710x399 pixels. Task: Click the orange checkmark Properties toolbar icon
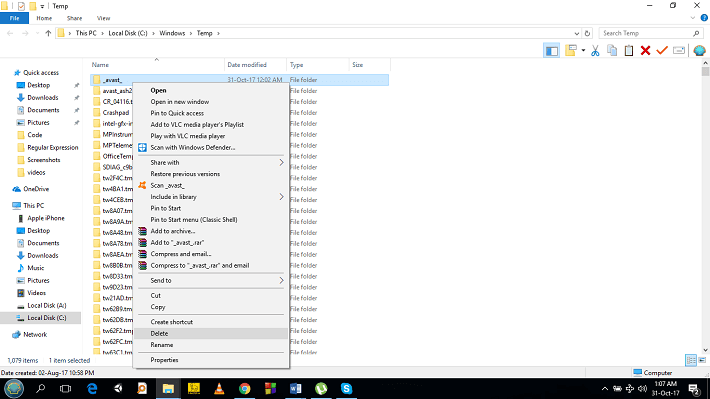[662, 51]
